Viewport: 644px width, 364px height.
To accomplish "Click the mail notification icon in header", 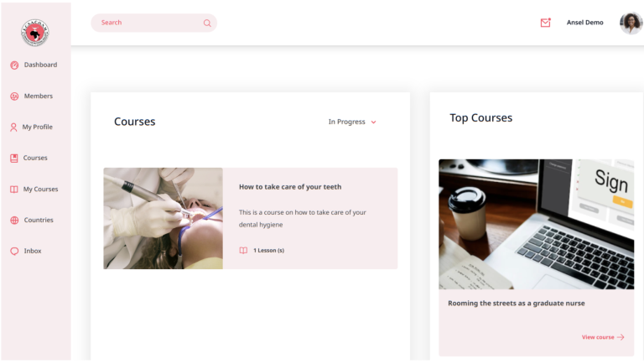I will tap(545, 23).
